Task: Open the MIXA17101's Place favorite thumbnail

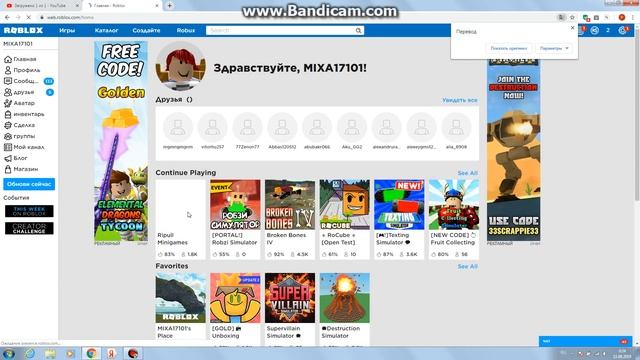Action: [x=180, y=298]
